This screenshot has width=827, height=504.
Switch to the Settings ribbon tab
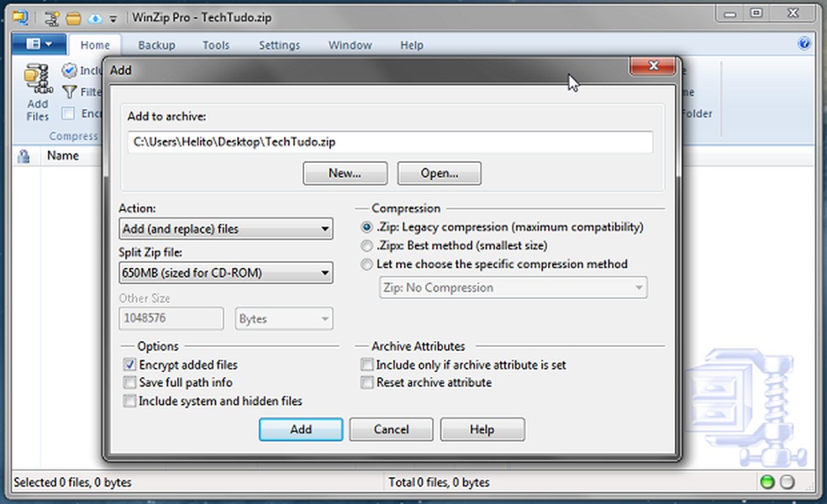[280, 45]
